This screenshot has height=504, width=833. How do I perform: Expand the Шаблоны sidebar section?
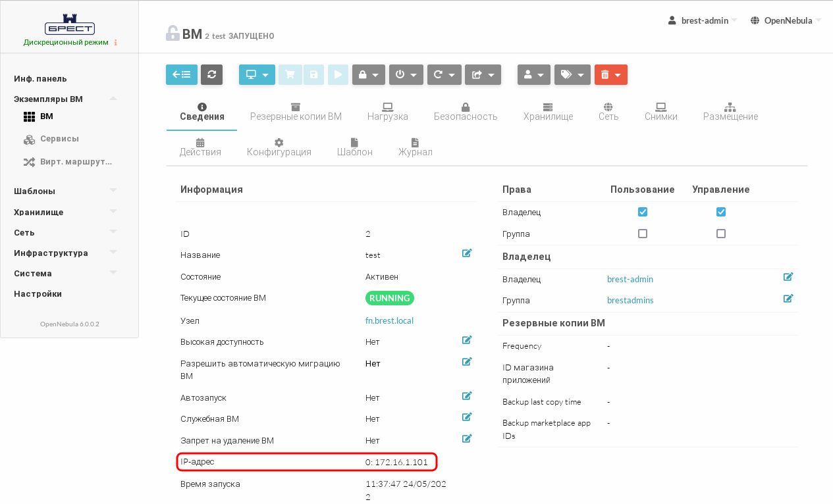pyautogui.click(x=65, y=191)
